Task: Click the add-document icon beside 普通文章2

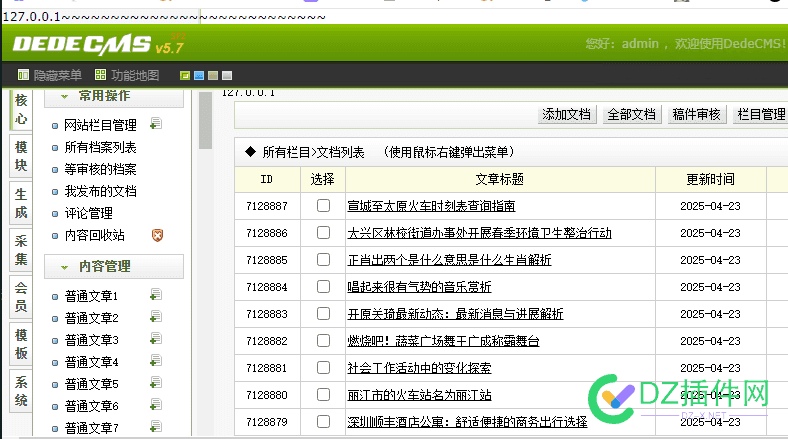Action: coord(156,317)
